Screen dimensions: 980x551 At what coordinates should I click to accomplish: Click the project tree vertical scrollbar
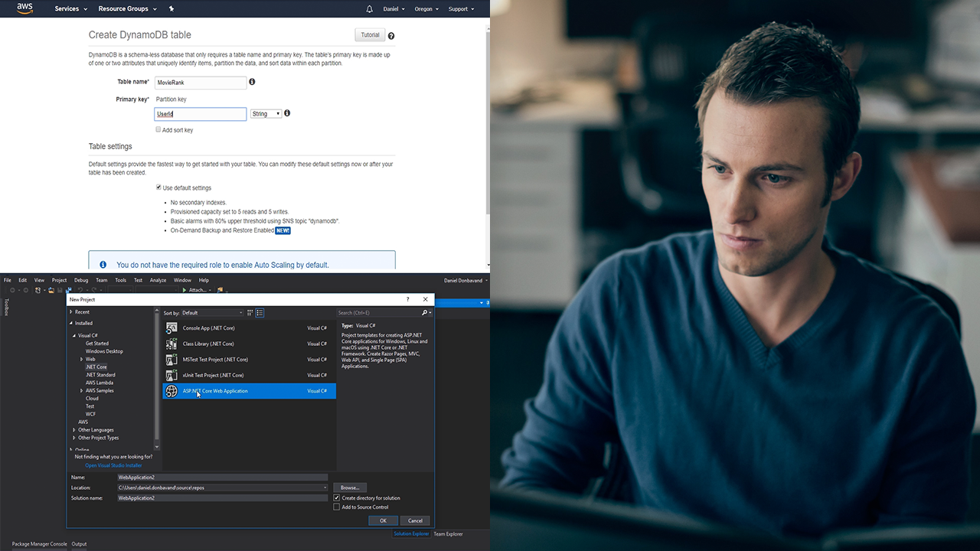click(157, 377)
